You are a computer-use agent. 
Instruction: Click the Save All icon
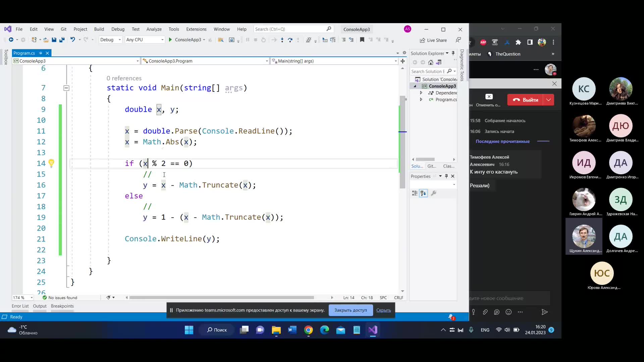62,40
